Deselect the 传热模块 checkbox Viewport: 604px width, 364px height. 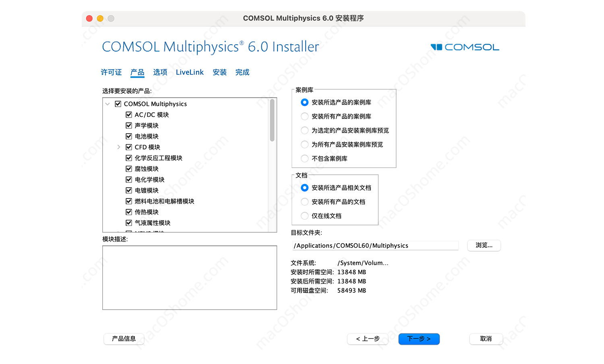[x=128, y=212]
